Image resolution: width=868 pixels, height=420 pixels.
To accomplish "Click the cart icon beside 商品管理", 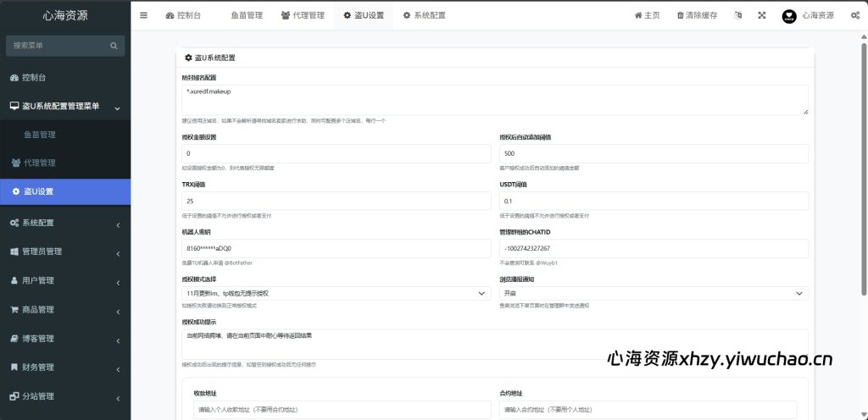I will pos(14,309).
